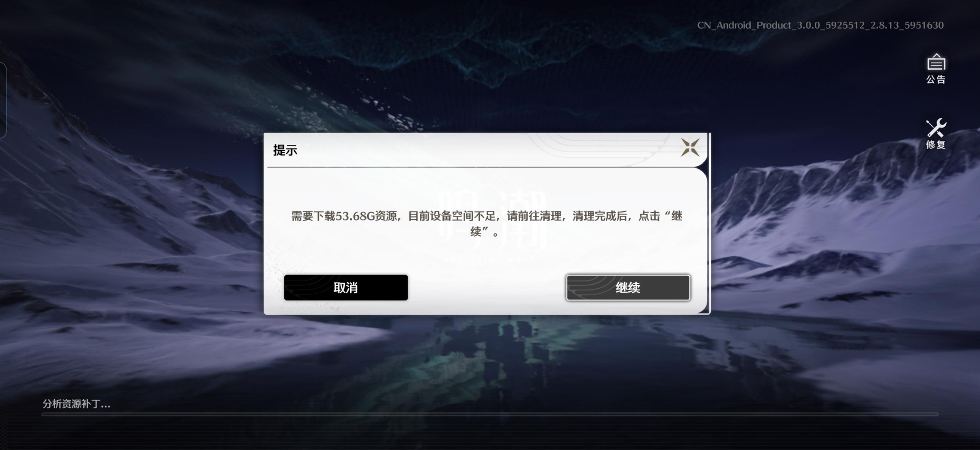The width and height of the screenshot is (980, 450).
Task: Click the 53.68G download size text
Action: pos(355,216)
